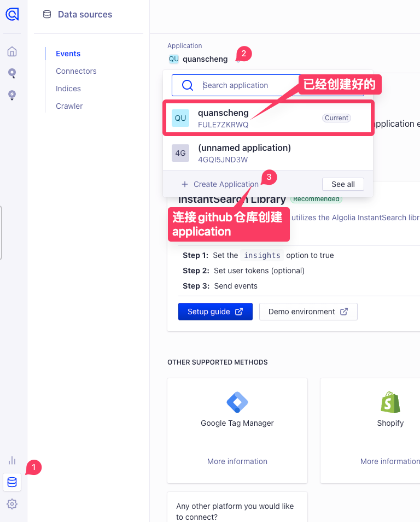
Task: Click the external link icon on Setup guide
Action: [239, 312]
